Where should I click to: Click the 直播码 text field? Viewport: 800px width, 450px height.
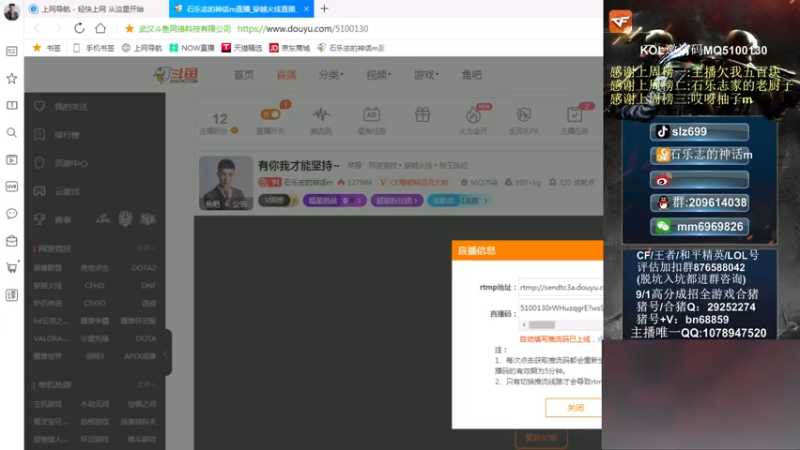tap(560, 308)
